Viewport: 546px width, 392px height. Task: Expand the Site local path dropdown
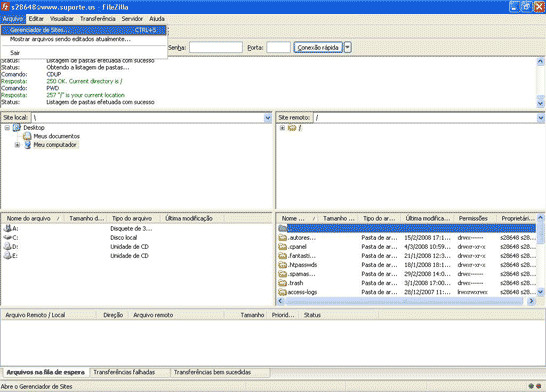[x=267, y=118]
